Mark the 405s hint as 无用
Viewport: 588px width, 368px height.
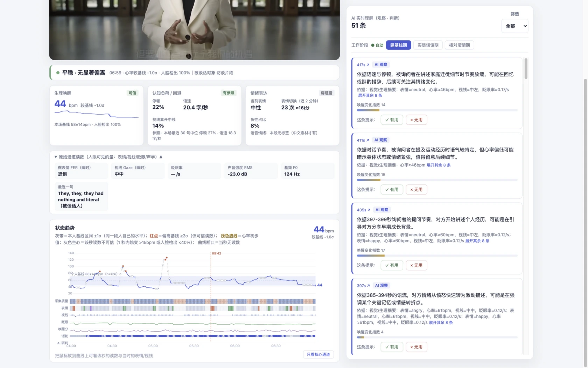tap(416, 265)
